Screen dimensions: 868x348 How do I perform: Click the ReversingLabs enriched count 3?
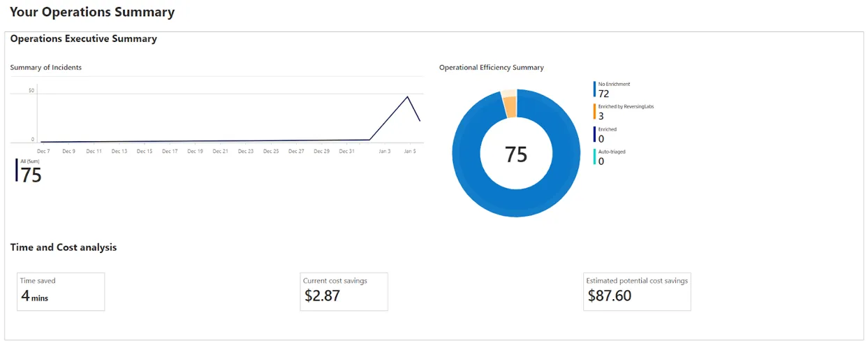tap(601, 116)
